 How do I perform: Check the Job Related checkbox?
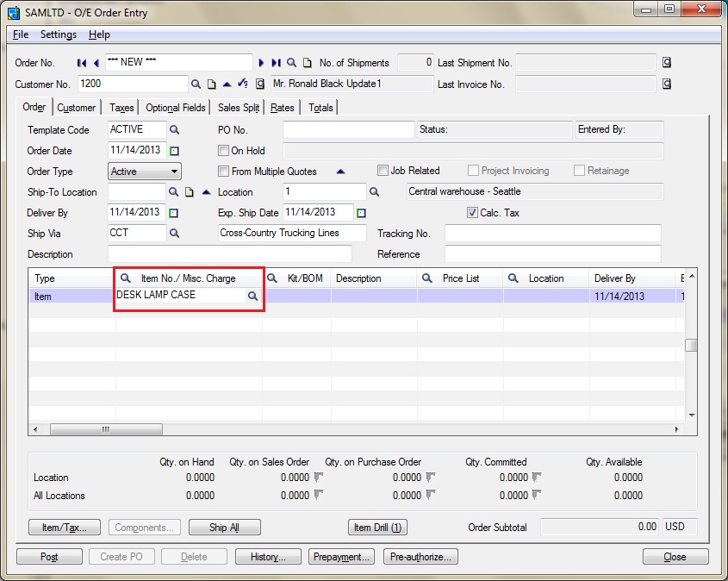(383, 171)
